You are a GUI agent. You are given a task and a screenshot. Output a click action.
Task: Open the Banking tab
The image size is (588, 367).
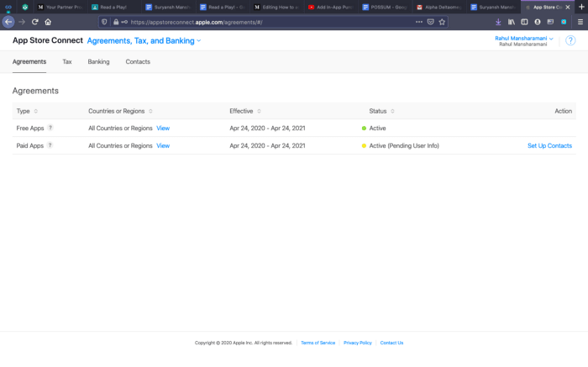(x=98, y=62)
